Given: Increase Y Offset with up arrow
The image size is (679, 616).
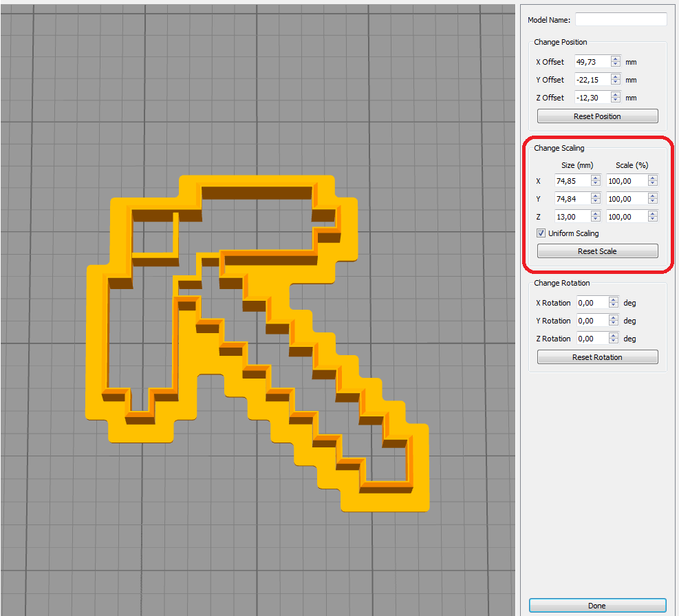Looking at the screenshot, I should click(615, 76).
